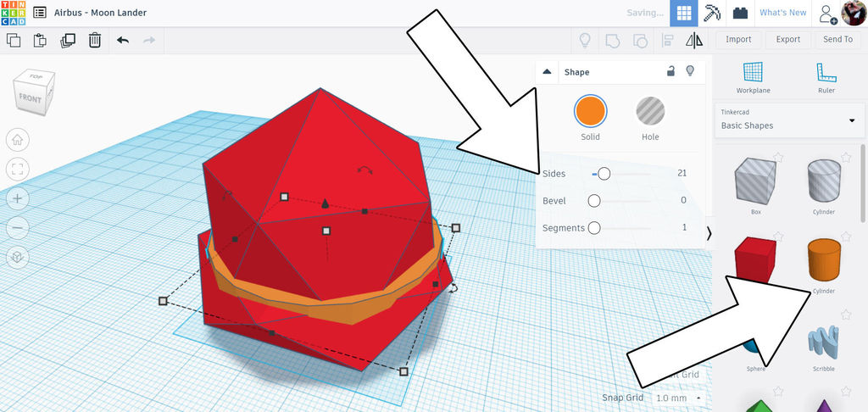Adjust the Bevel slider handle
The width and height of the screenshot is (868, 412).
click(594, 201)
